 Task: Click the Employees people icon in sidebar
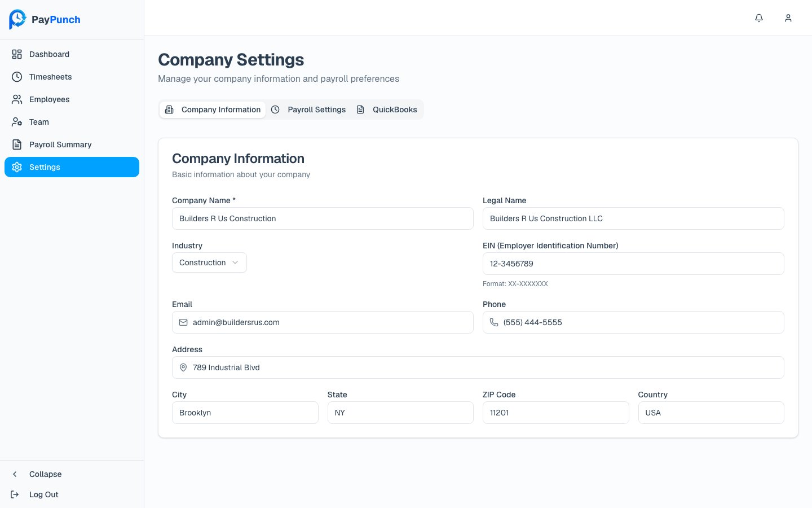(17, 99)
